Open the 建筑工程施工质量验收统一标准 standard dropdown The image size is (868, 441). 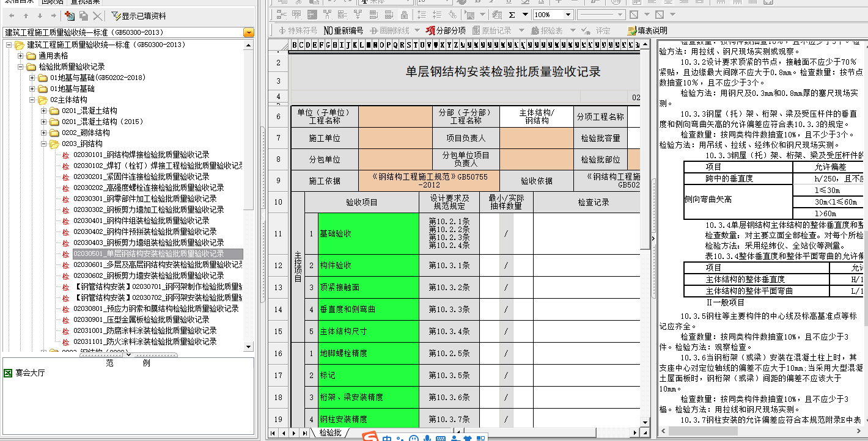pyautogui.click(x=248, y=32)
